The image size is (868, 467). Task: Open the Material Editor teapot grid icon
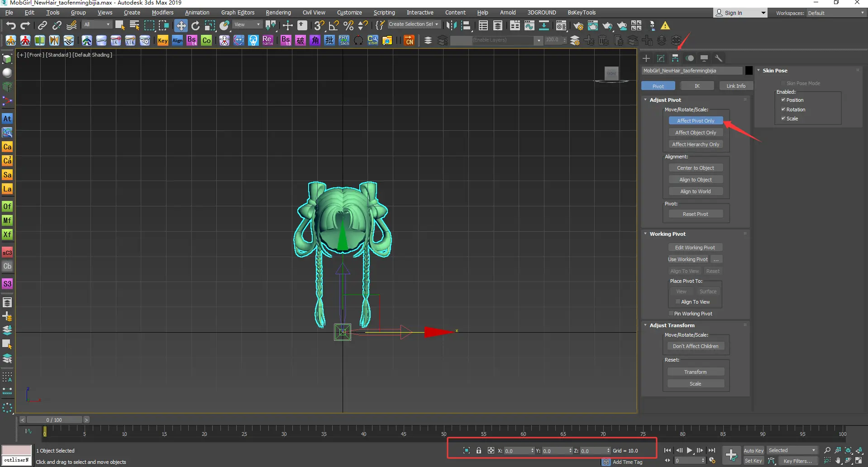pos(561,25)
